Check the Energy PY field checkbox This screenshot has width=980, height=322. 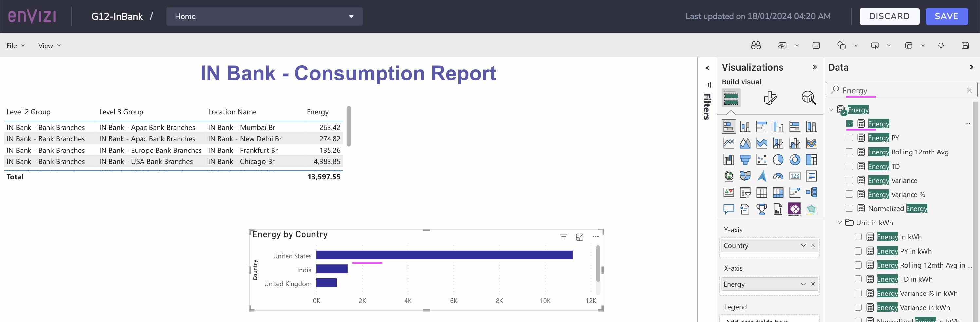849,138
